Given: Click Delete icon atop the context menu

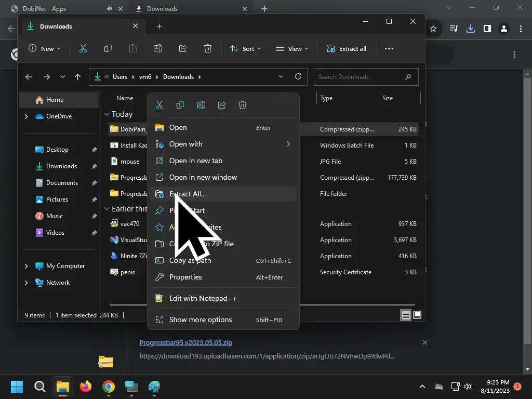Looking at the screenshot, I should tap(243, 105).
